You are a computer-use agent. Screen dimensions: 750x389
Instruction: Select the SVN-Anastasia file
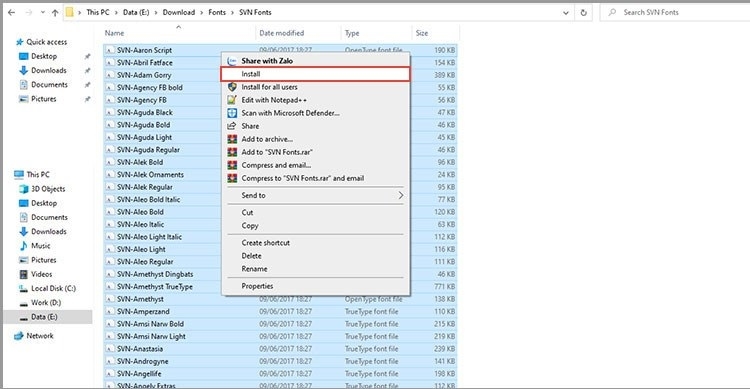pos(140,349)
